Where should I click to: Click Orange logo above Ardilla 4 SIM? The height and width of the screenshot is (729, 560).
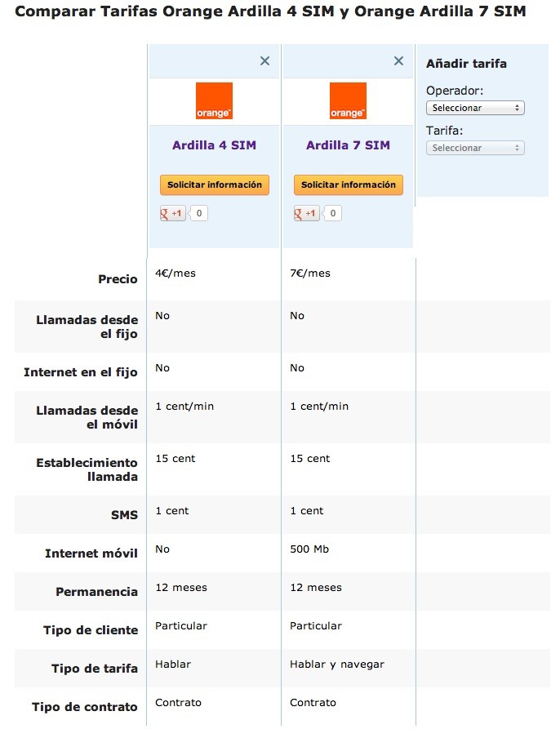(214, 101)
